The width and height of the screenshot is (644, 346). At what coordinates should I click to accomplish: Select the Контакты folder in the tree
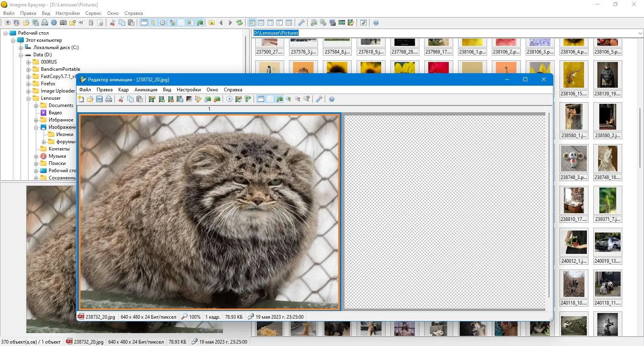[x=59, y=149]
